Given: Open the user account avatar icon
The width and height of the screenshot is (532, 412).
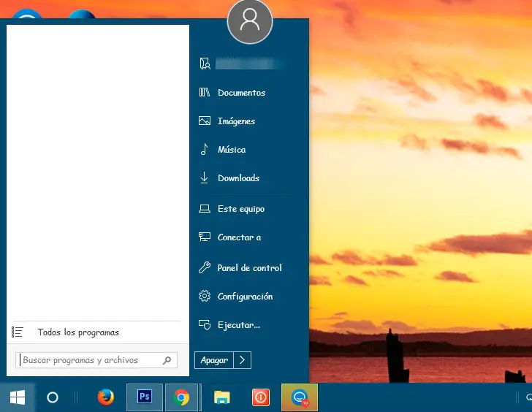Looking at the screenshot, I should point(250,21).
